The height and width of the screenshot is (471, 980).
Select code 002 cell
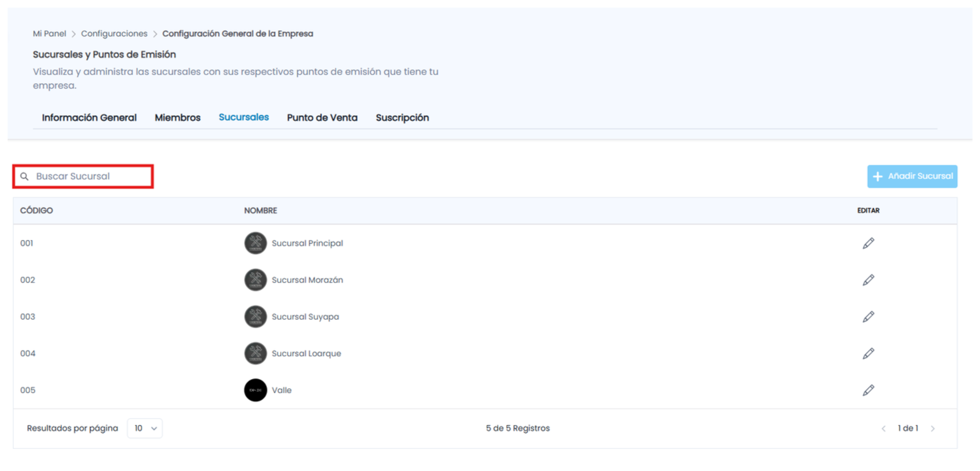(x=28, y=280)
